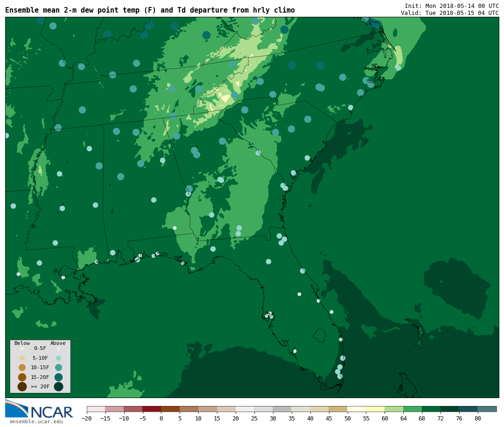This screenshot has height=427, width=504.
Task: Click the tan '10-15F' Below legend circle
Action: coord(22,367)
